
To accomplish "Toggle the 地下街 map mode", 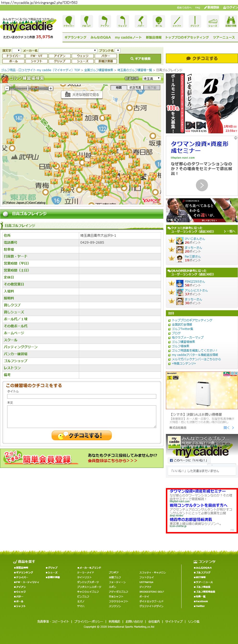I will pos(152,87).
